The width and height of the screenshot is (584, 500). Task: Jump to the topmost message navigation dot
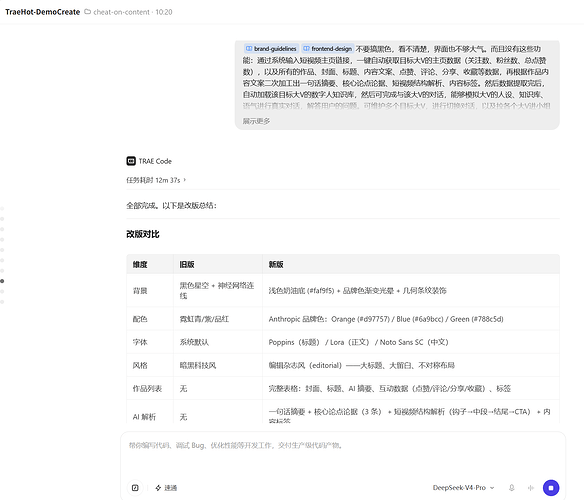(x=2, y=208)
